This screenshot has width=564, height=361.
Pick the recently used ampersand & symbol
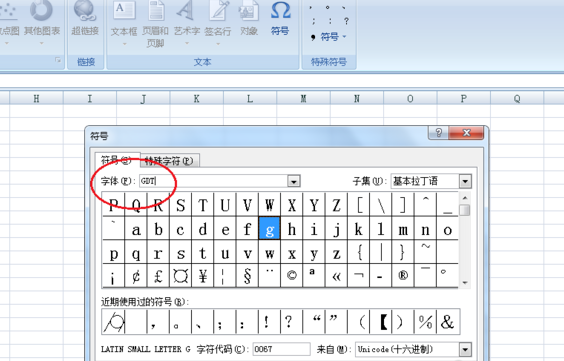pyautogui.click(x=447, y=321)
